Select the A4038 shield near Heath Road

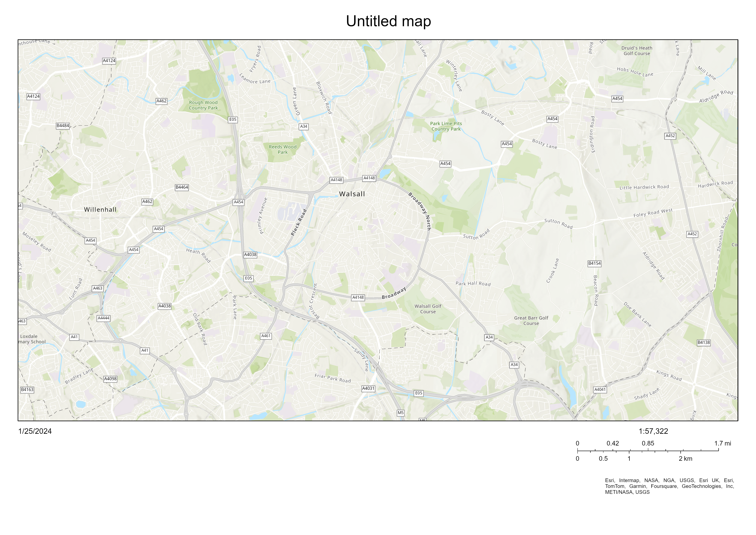tap(250, 255)
